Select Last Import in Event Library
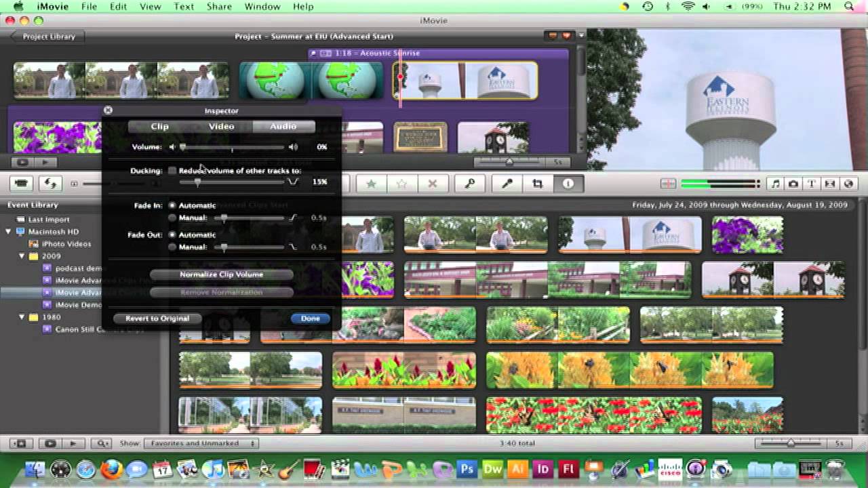 coord(49,220)
